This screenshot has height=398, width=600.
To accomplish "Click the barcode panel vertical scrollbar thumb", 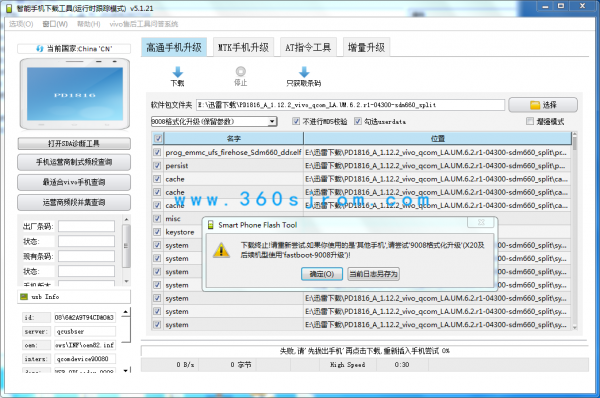I will tap(126, 246).
